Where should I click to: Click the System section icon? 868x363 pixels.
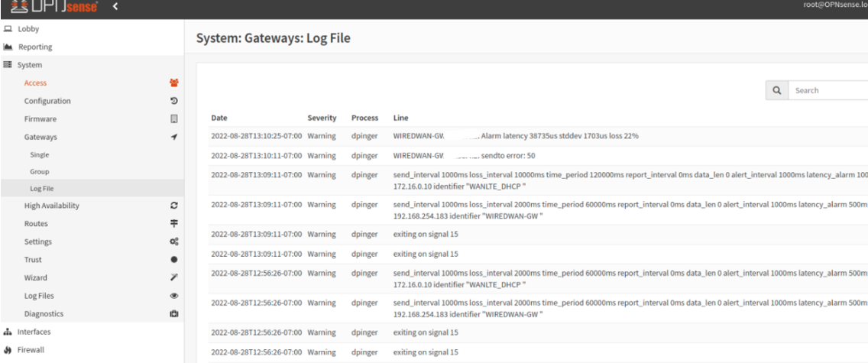point(8,65)
